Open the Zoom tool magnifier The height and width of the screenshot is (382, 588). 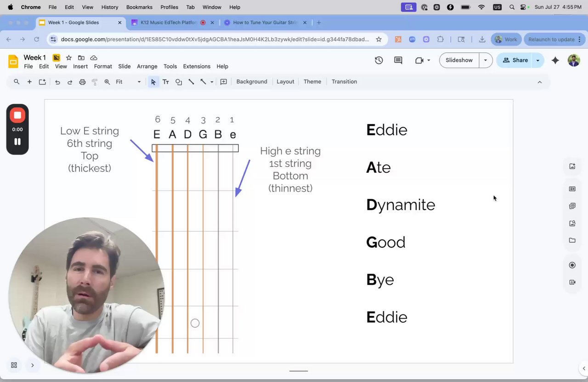(107, 82)
